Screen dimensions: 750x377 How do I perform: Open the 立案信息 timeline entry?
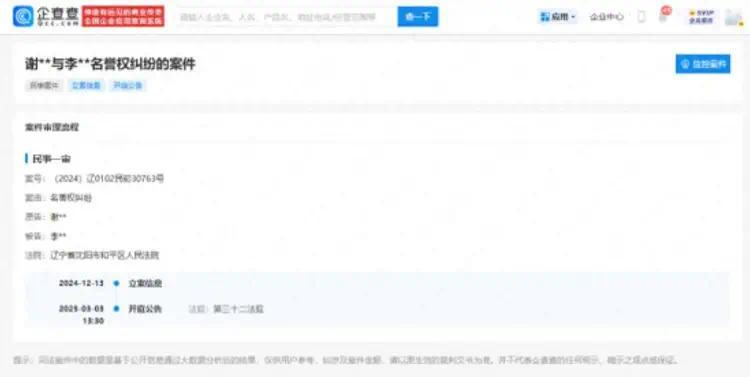(145, 283)
